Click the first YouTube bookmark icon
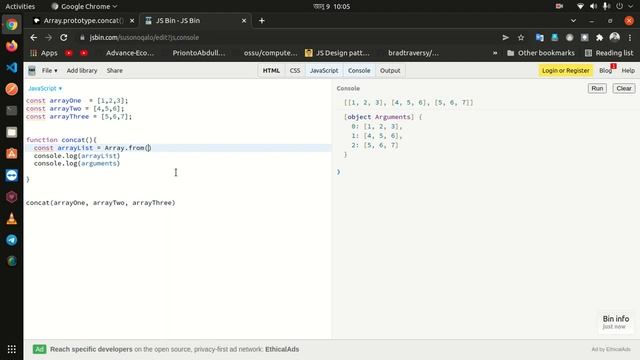The image size is (640, 360). coord(69,53)
